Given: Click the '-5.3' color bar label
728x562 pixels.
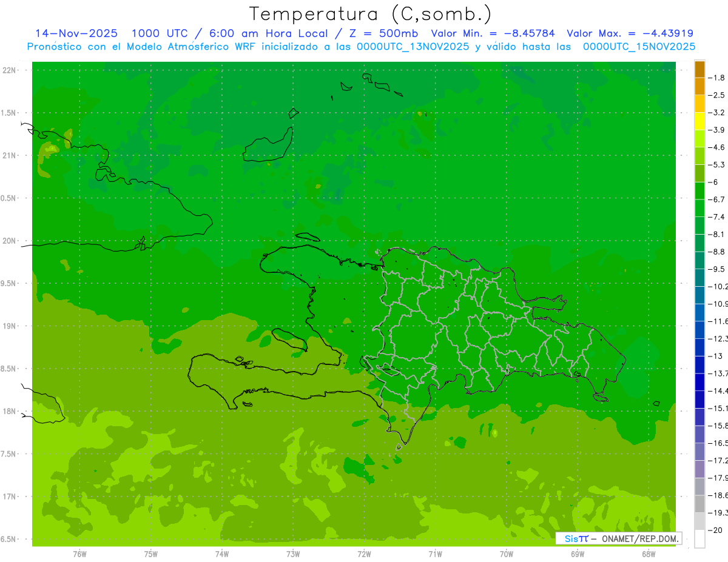Looking at the screenshot, I should (716, 165).
